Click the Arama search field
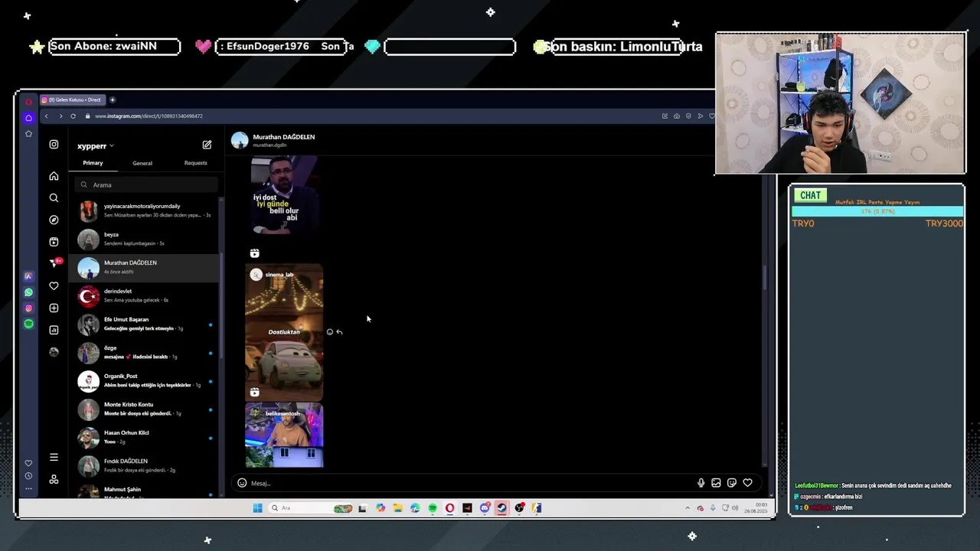This screenshot has height=551, width=980. click(146, 184)
